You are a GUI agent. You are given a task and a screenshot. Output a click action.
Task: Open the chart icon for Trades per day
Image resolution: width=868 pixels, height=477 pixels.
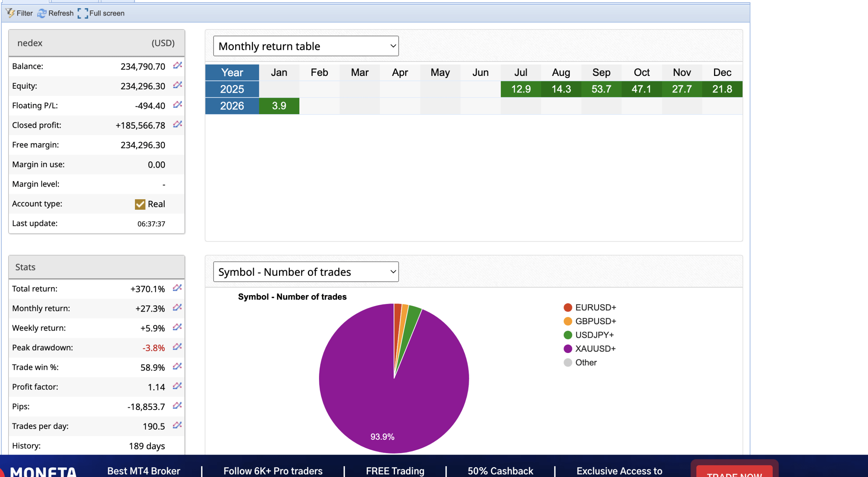pyautogui.click(x=177, y=426)
